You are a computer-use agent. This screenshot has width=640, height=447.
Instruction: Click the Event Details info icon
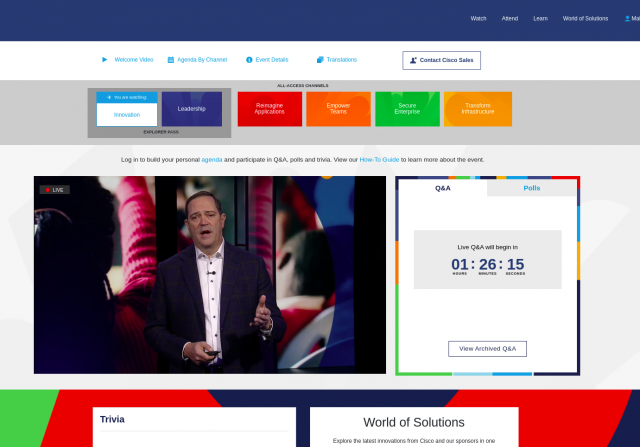[249, 60]
